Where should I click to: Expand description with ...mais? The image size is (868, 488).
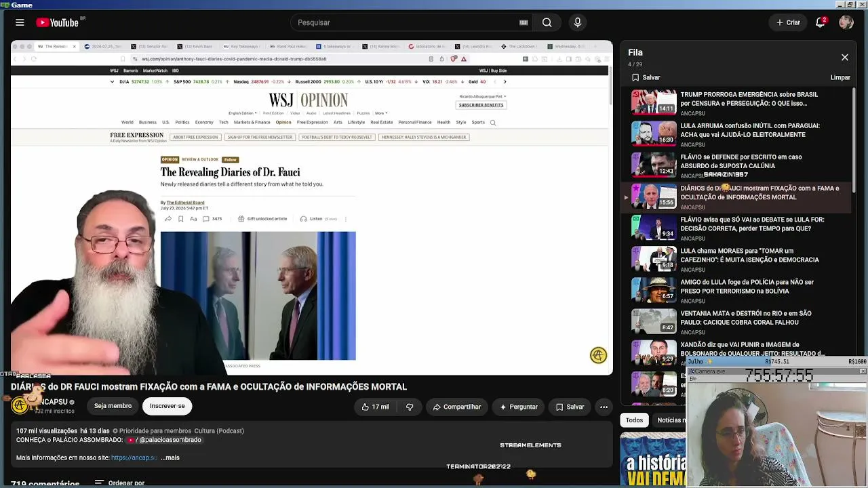pyautogui.click(x=170, y=457)
